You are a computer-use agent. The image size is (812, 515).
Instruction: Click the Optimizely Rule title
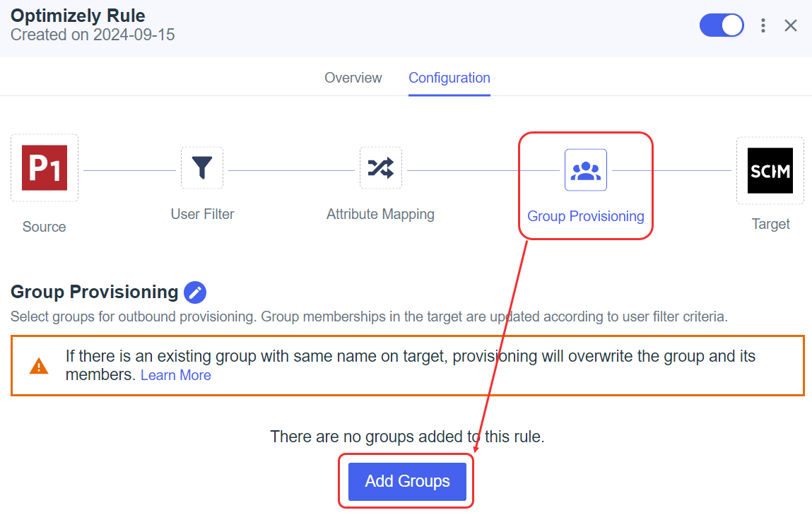pyautogui.click(x=78, y=16)
